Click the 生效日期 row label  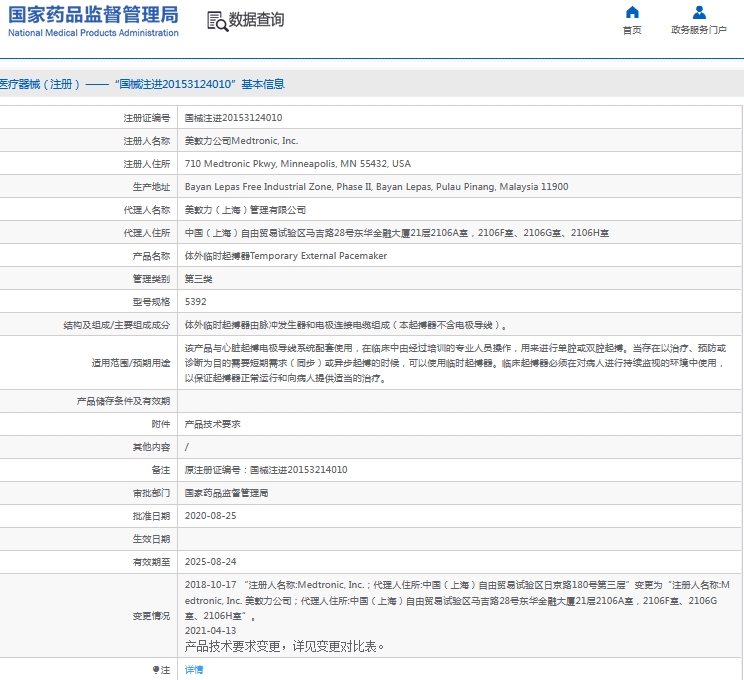(x=151, y=539)
